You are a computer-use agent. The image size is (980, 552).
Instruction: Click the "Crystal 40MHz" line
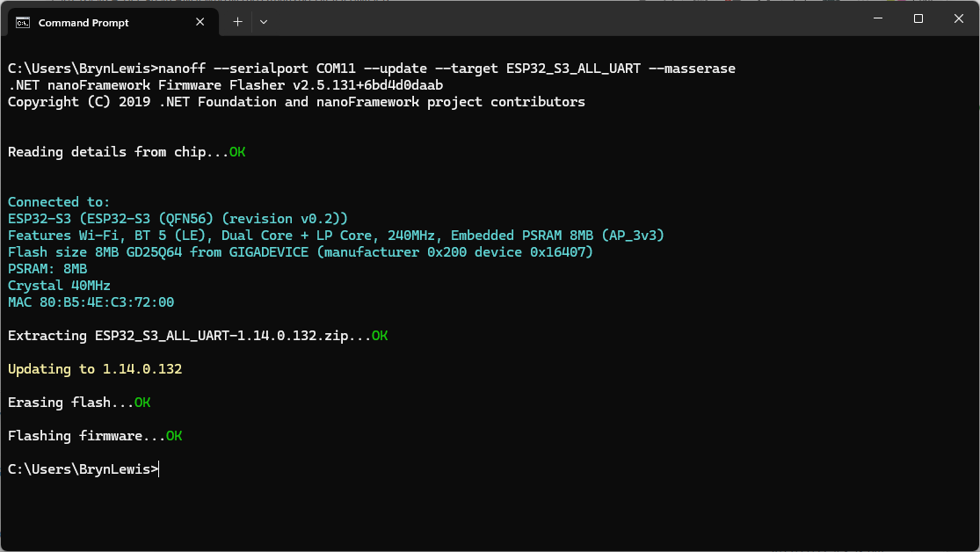(59, 286)
